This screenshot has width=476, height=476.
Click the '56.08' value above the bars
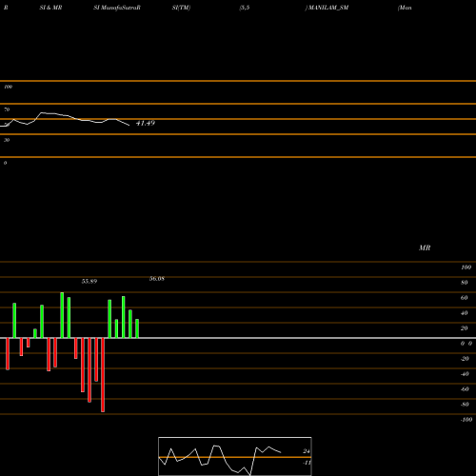coord(157,279)
